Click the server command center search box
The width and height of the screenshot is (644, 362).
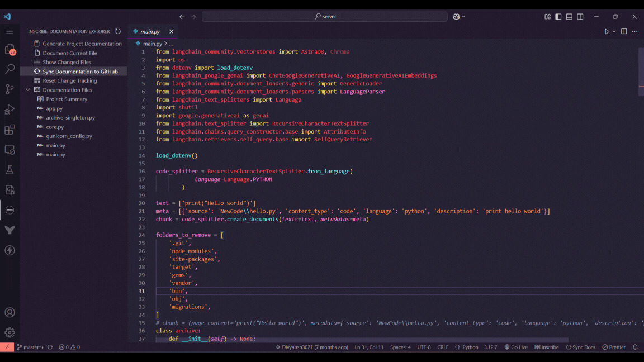324,16
